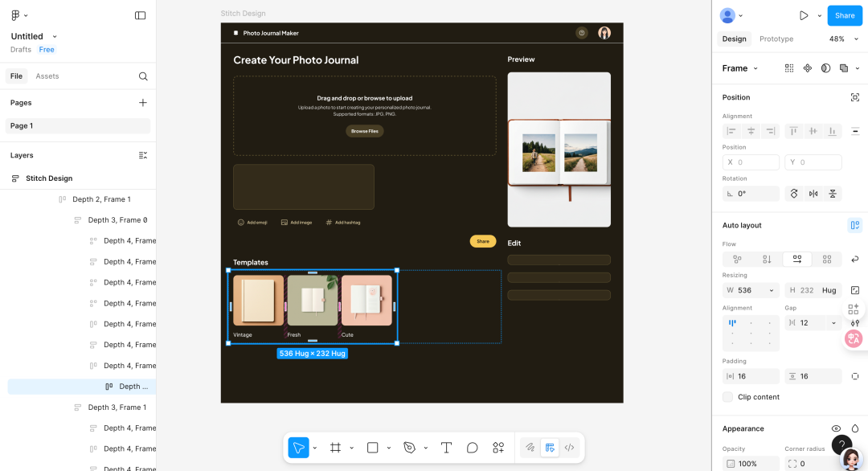
Task: Add a new page with plus icon
Action: [x=143, y=103]
